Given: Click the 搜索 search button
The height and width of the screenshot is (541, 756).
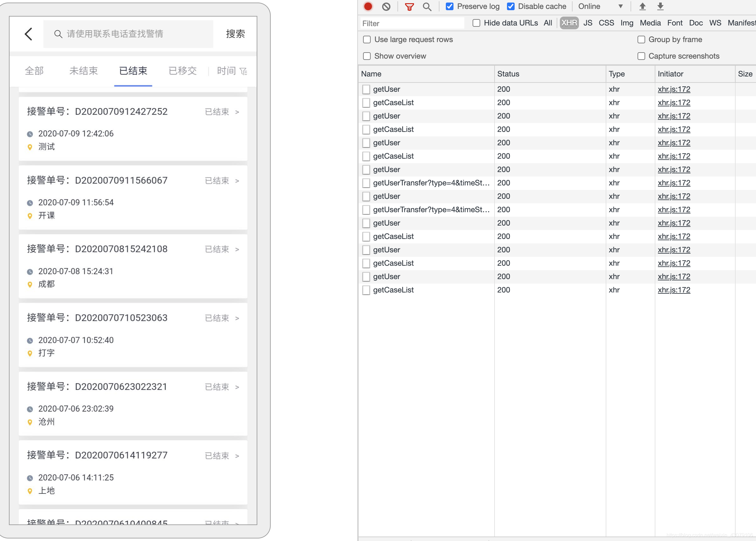Looking at the screenshot, I should 235,34.
